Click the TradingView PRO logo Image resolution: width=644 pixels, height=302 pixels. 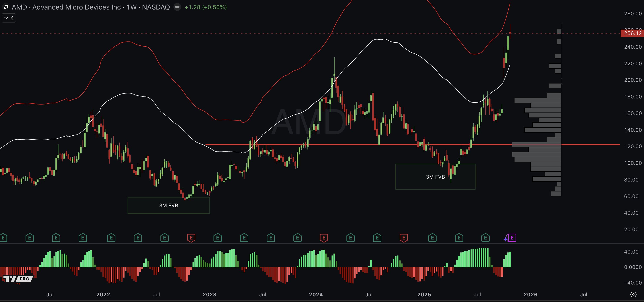(x=18, y=278)
